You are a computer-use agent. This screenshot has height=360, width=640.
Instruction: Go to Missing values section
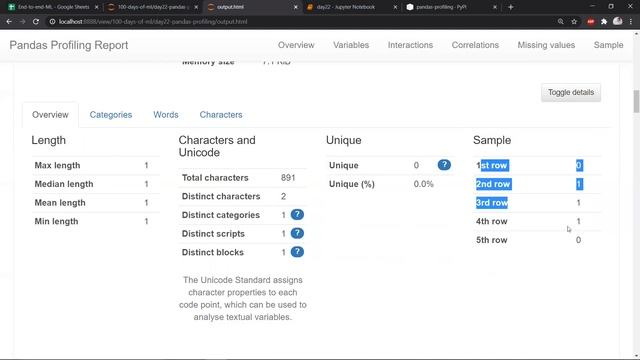(546, 45)
